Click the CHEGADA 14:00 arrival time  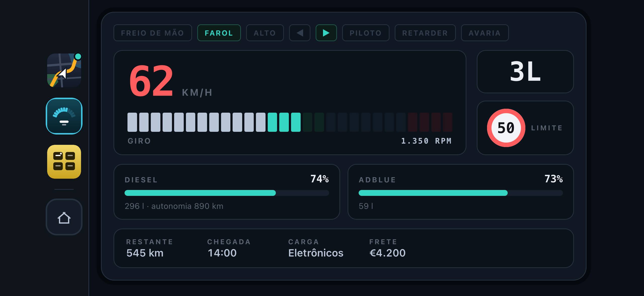pos(222,253)
